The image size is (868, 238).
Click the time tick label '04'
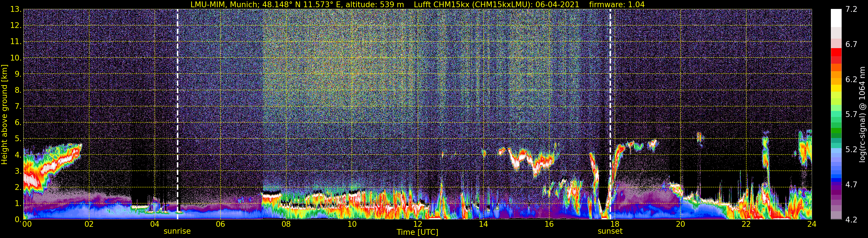coord(155,224)
